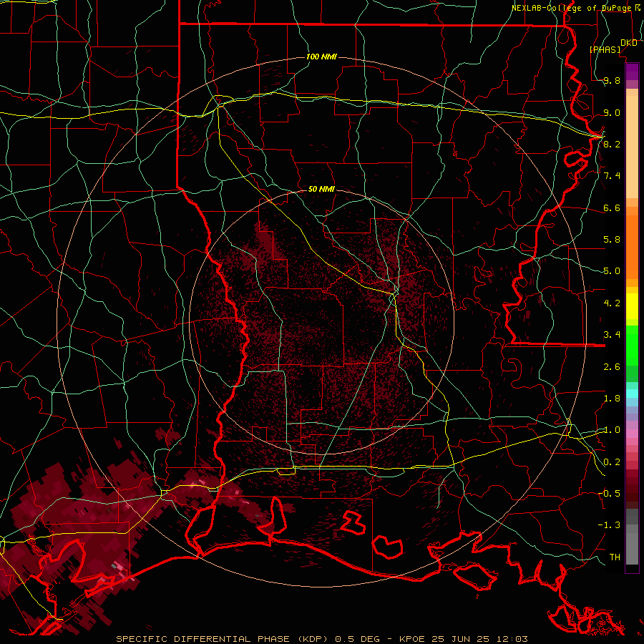Click the -1.3 scale label
The height and width of the screenshot is (644, 644).
click(609, 525)
